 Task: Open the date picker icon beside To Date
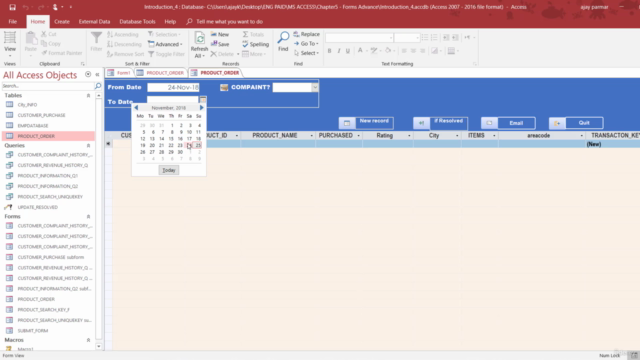click(203, 99)
